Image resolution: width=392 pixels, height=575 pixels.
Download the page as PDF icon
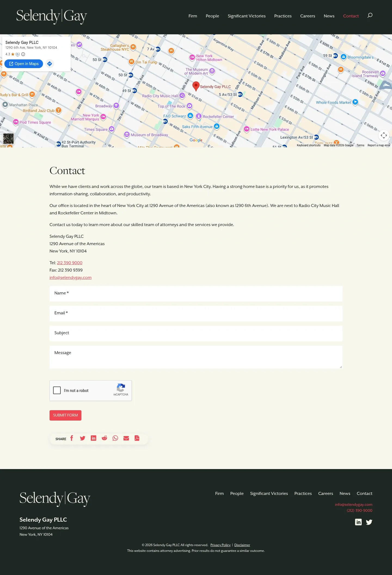click(x=137, y=438)
